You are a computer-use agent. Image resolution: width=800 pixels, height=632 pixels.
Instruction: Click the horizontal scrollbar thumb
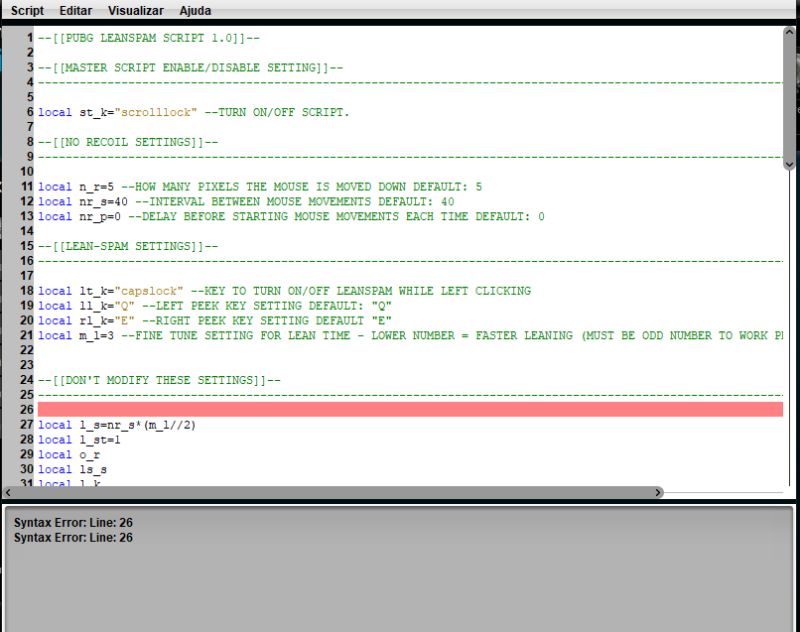pos(330,490)
